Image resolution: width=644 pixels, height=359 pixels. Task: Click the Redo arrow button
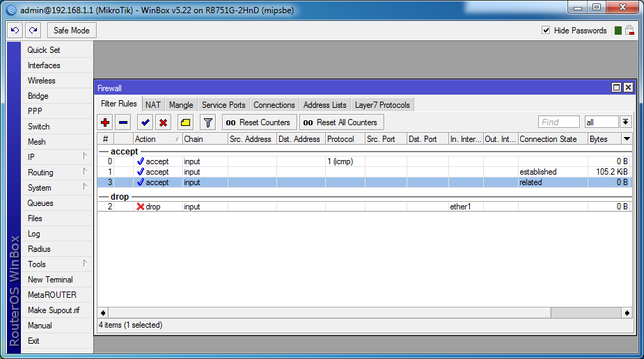click(x=33, y=31)
